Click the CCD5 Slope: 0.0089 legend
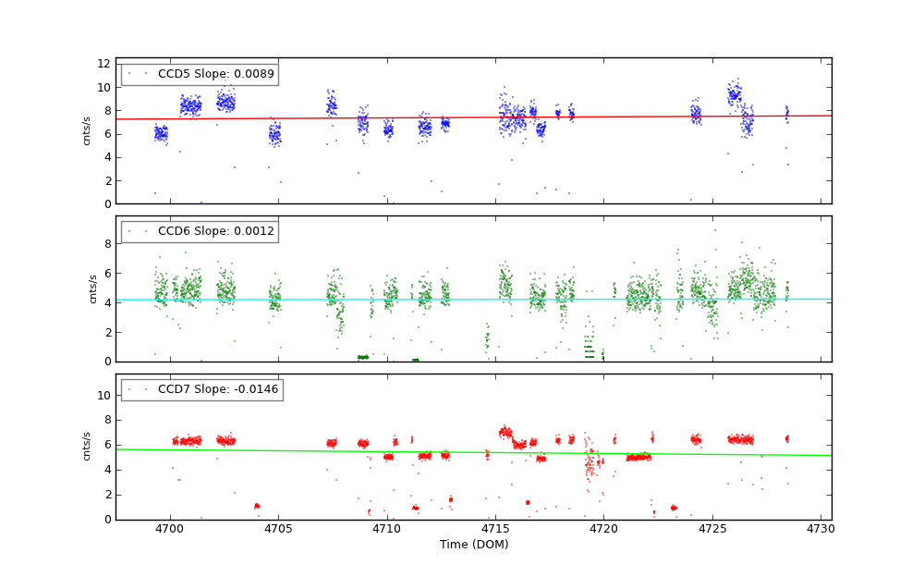Image resolution: width=924 pixels, height=577 pixels. click(200, 74)
